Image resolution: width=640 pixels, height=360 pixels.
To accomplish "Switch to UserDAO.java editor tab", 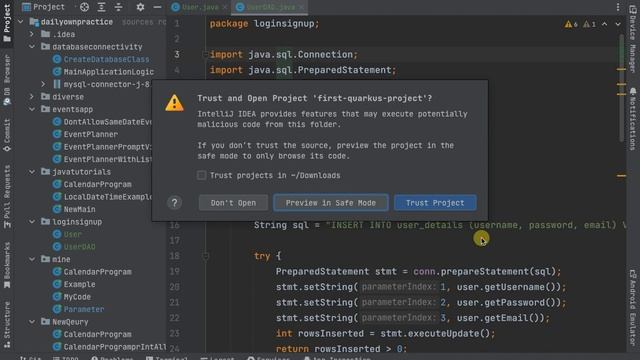I will pos(270,7).
